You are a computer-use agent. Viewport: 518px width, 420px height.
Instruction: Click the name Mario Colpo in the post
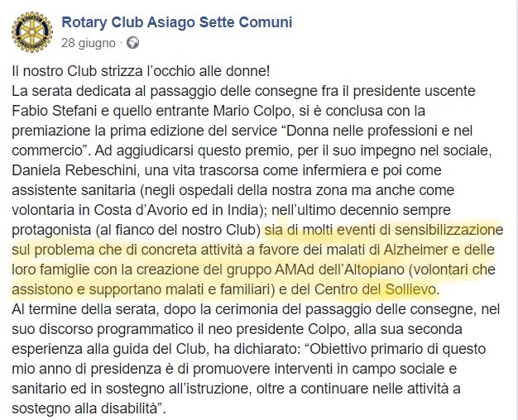251,111
